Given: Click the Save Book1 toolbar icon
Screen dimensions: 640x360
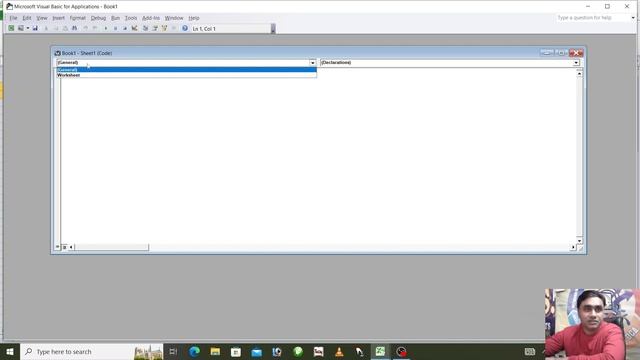Looking at the screenshot, I should pos(35,28).
